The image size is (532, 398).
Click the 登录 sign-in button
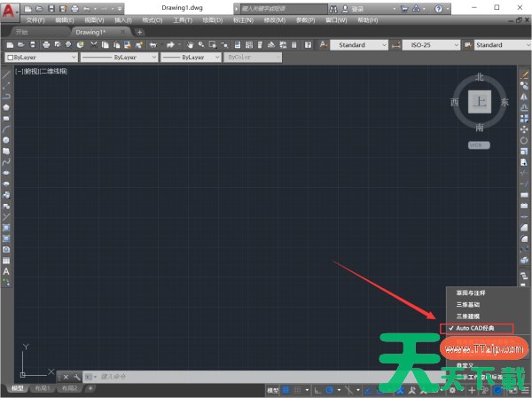point(357,9)
